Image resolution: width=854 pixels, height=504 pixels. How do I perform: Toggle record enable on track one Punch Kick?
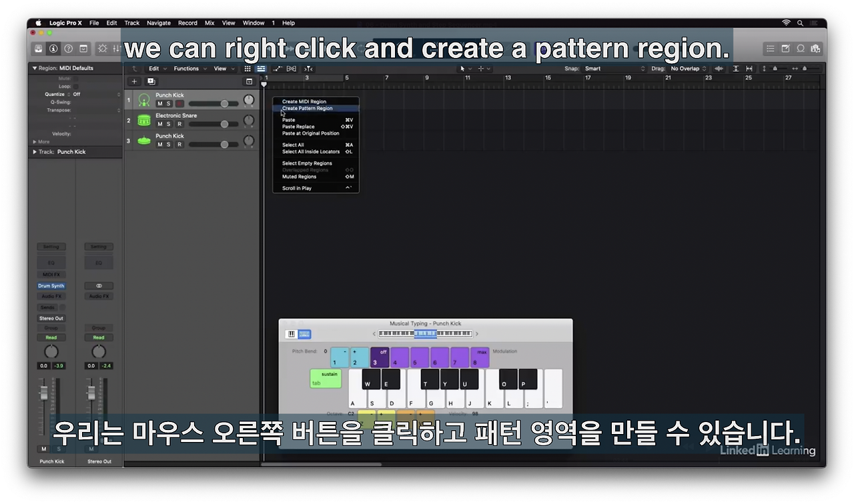[x=179, y=103]
